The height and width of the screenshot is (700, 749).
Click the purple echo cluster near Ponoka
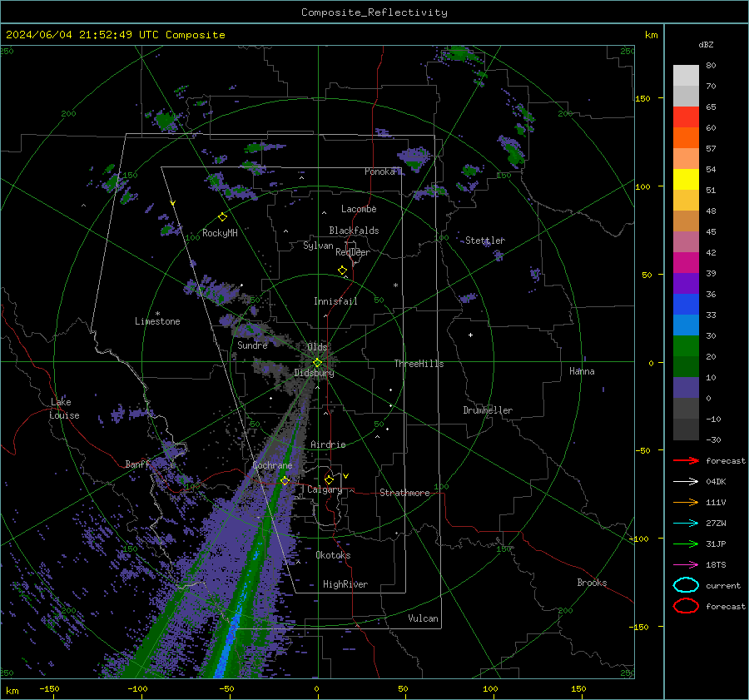point(414,157)
